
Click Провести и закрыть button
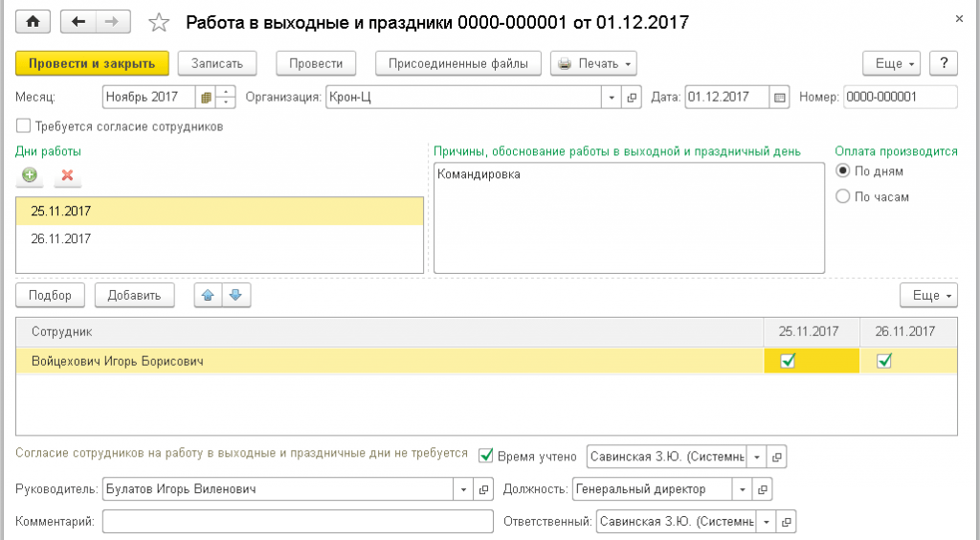[x=92, y=63]
